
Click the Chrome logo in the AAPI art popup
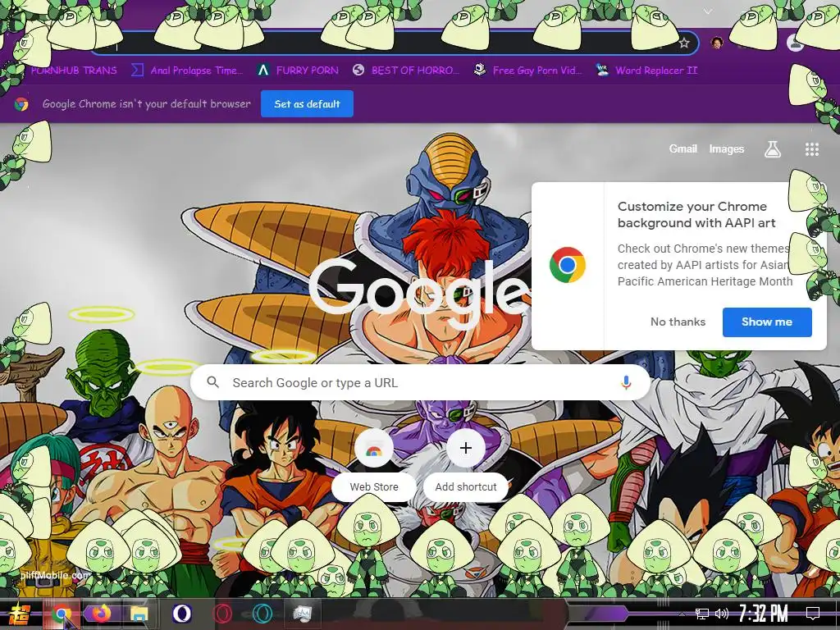coord(568,265)
